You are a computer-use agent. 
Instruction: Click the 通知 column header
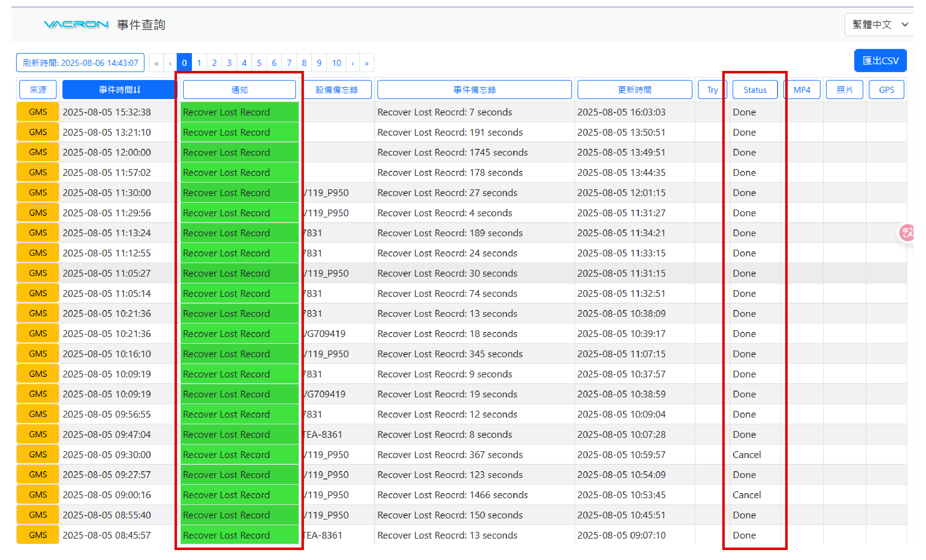[239, 90]
